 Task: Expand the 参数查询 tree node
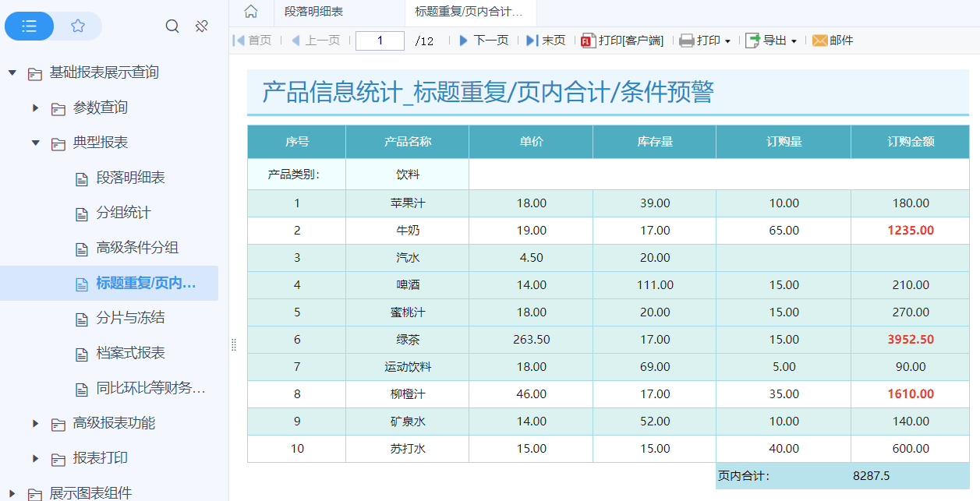point(35,108)
